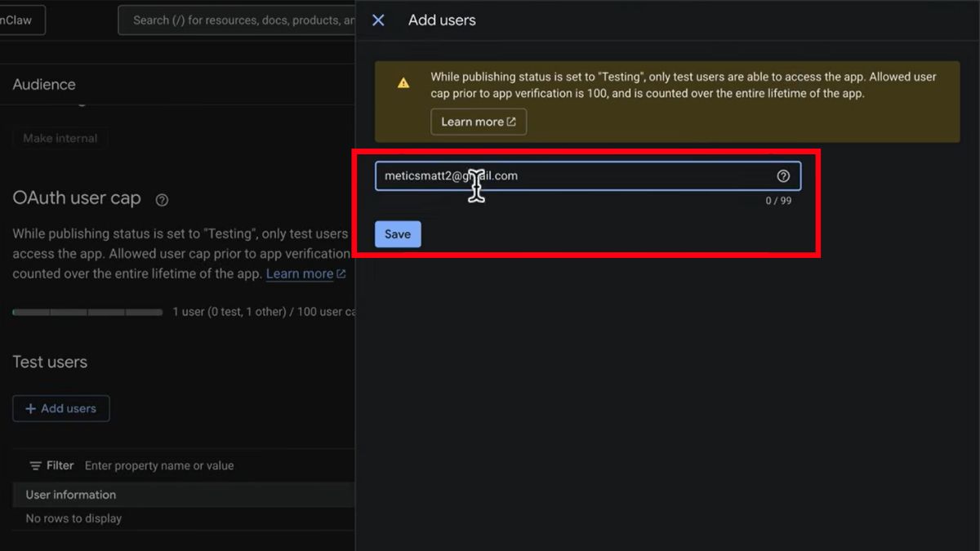Close the Add users panel

[x=378, y=20]
